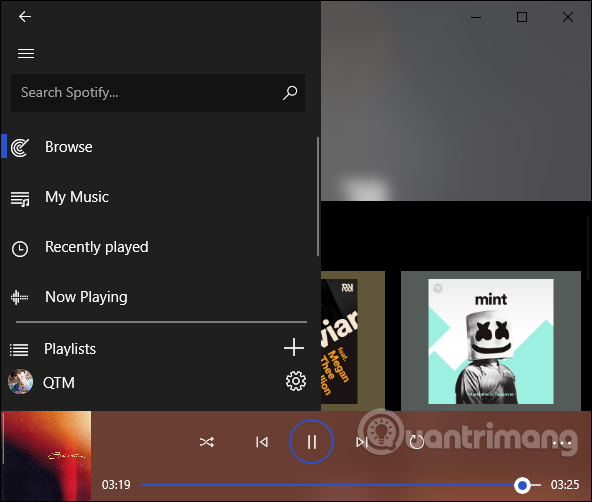Click the Now Playing waveform icon

click(19, 297)
